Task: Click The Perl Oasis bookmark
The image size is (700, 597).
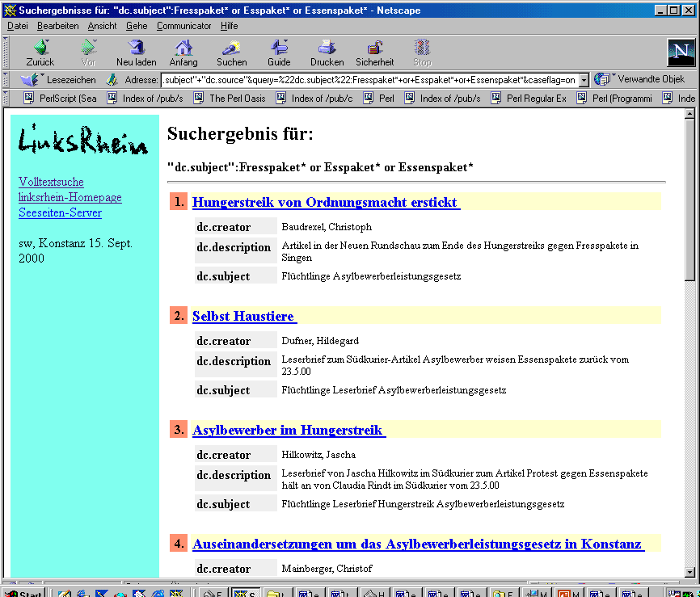Action: pyautogui.click(x=229, y=99)
